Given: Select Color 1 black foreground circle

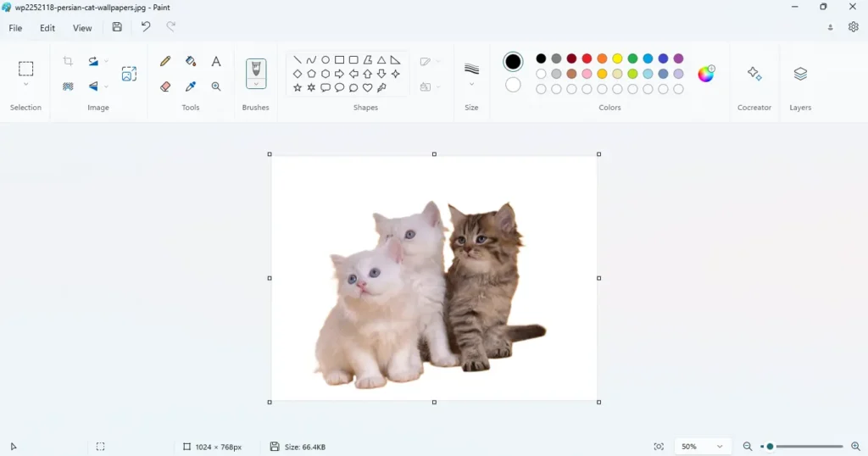Looking at the screenshot, I should coord(513,61).
